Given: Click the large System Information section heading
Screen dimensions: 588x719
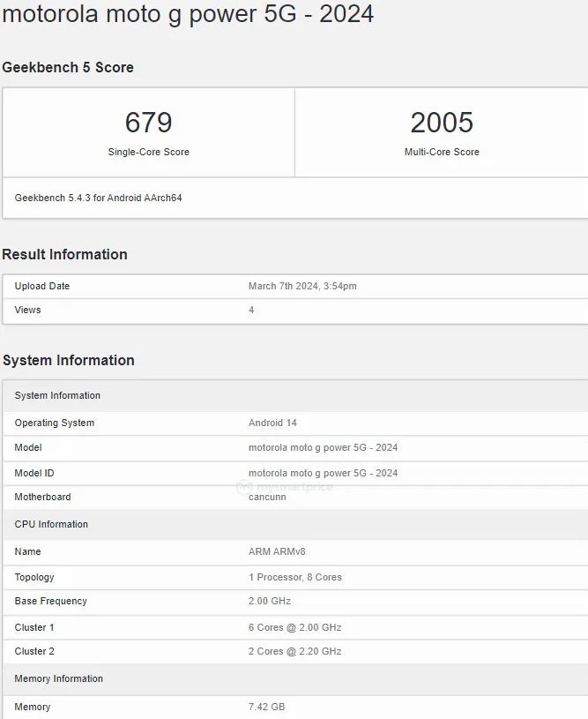Looking at the screenshot, I should (69, 360).
